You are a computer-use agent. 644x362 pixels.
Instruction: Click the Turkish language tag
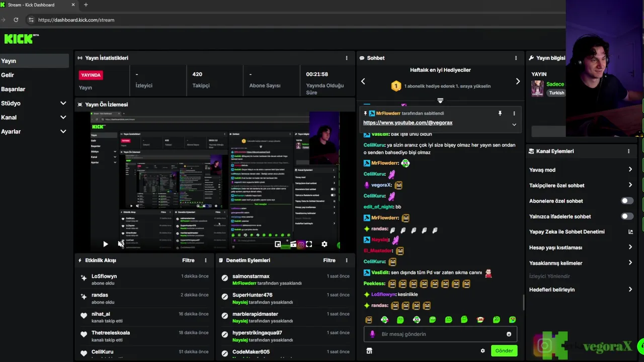click(556, 93)
